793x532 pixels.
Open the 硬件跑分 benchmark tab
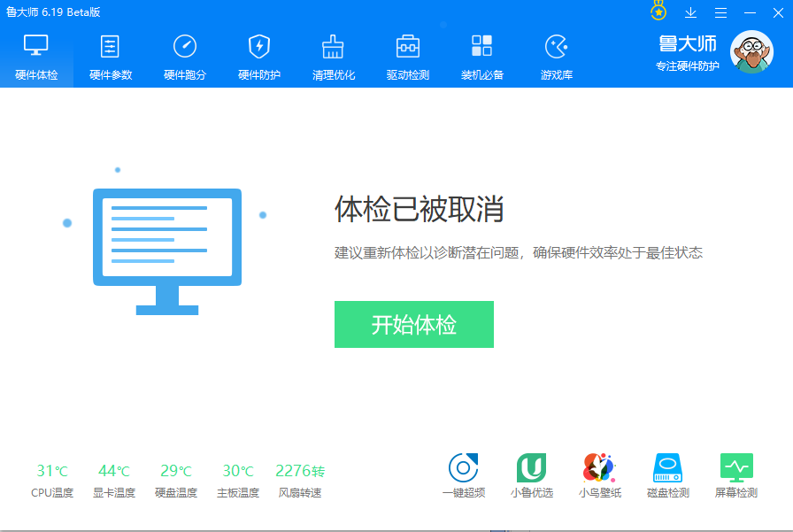[185, 58]
